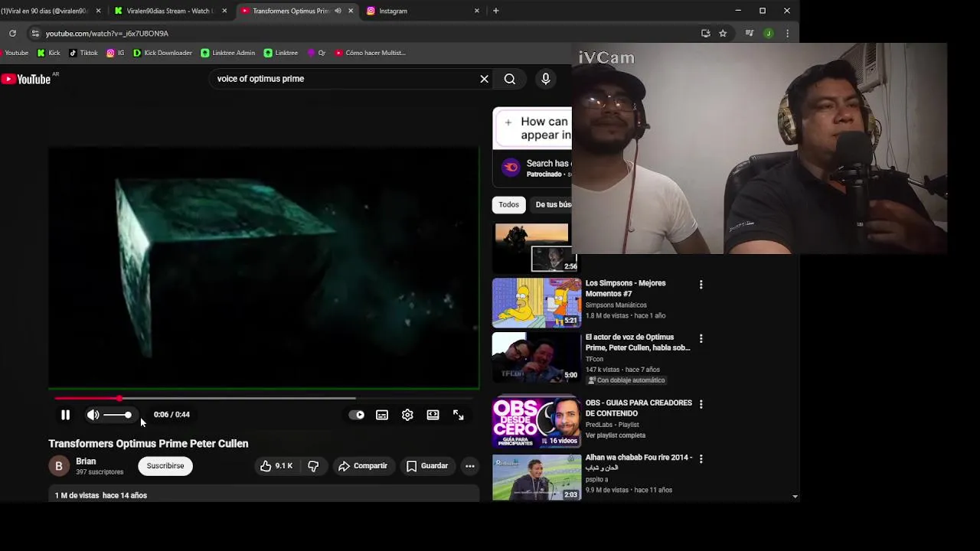Open options menu for OBS playlist
Screen dimensions: 980x551
(701, 404)
